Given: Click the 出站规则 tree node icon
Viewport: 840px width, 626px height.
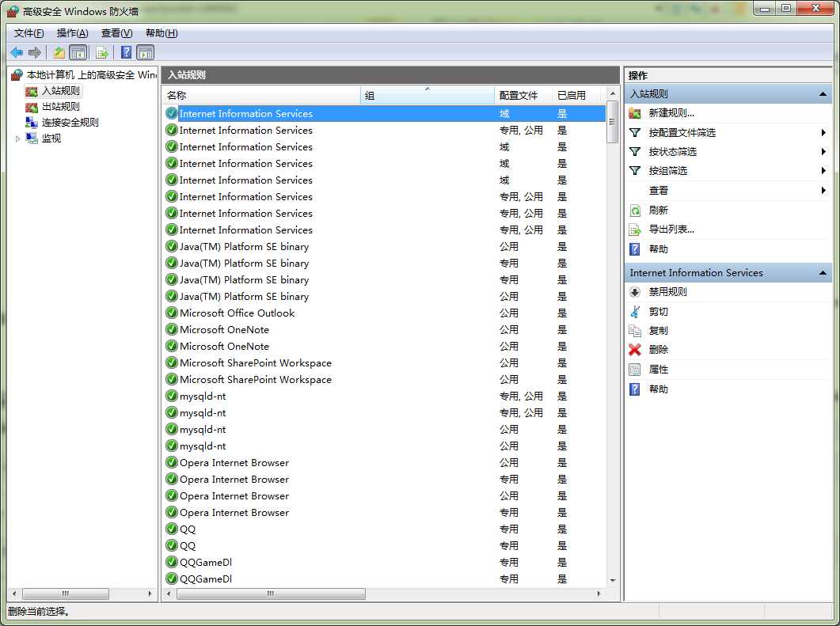Looking at the screenshot, I should click(x=32, y=107).
